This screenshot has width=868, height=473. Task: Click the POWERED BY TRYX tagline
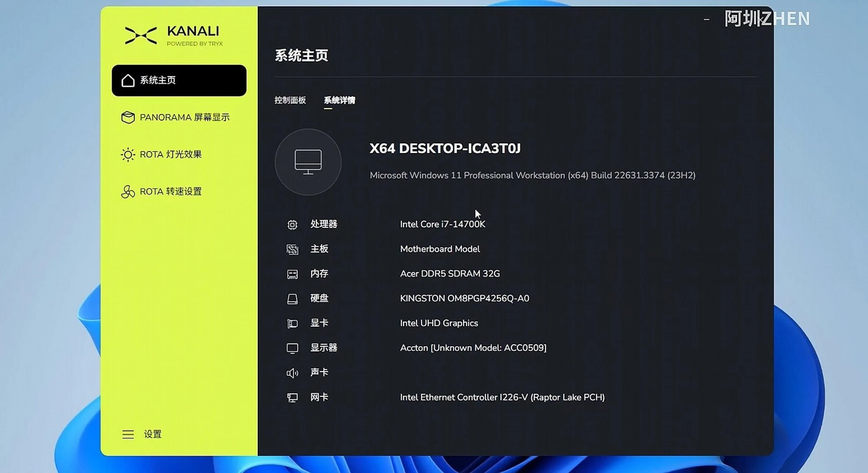[195, 44]
